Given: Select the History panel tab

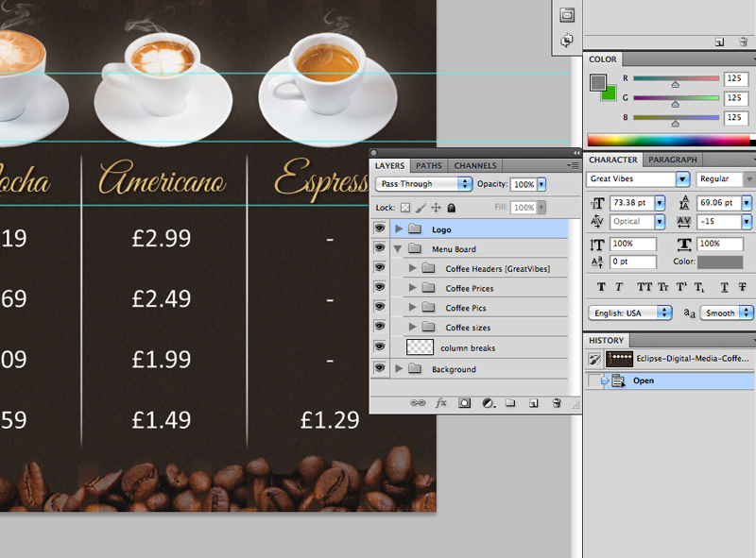Looking at the screenshot, I should point(606,340).
